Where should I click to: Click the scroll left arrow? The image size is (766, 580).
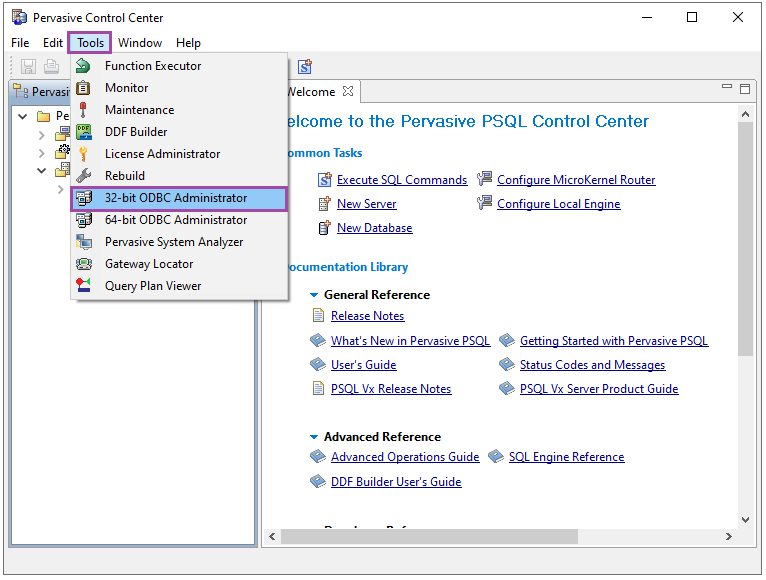(272, 536)
